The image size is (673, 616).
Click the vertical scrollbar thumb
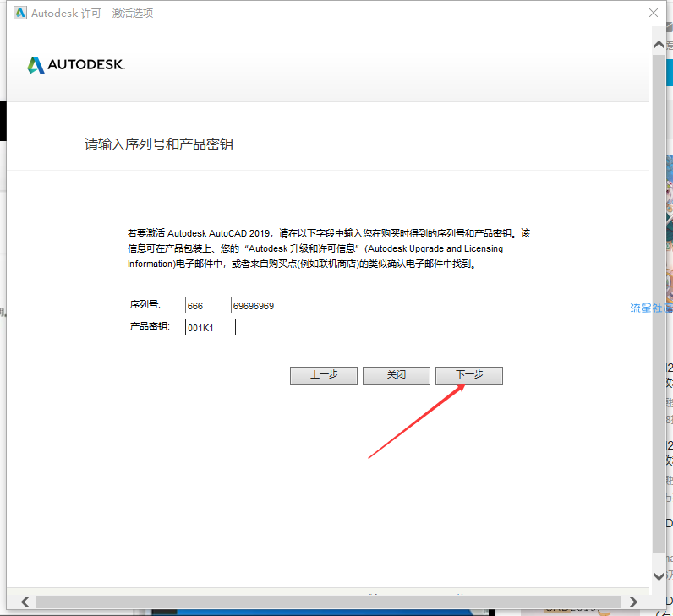(x=659, y=303)
